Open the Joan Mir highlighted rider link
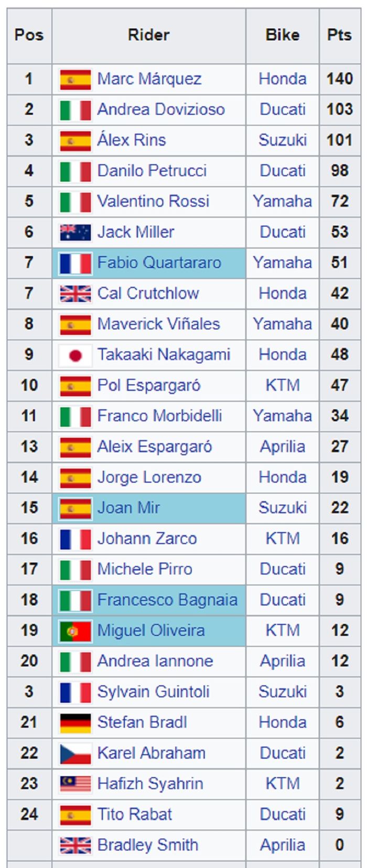The height and width of the screenshot is (868, 367). click(128, 508)
